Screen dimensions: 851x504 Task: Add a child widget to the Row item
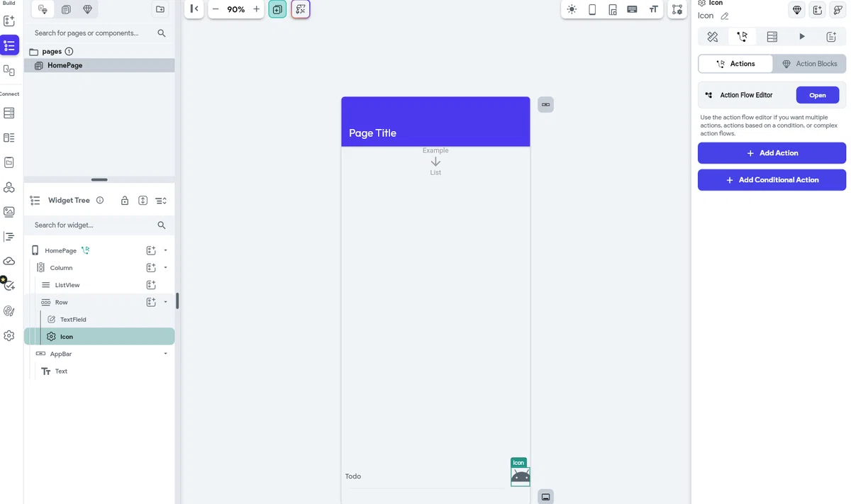tap(151, 302)
